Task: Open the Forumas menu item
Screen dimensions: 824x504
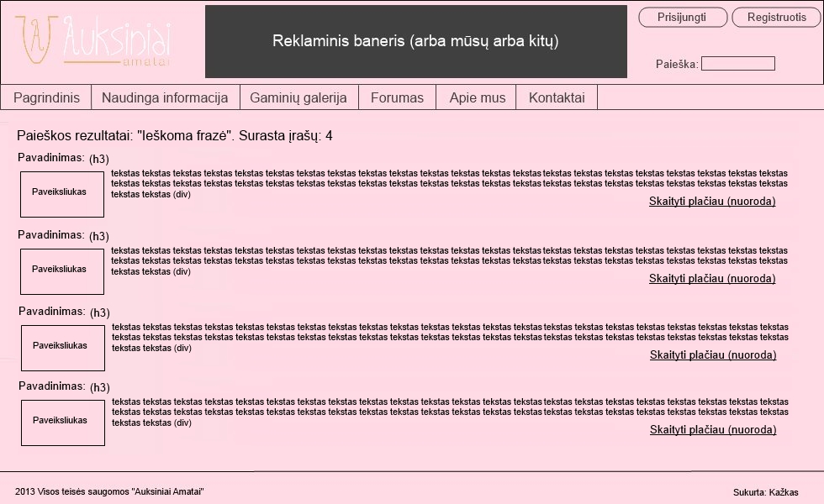Action: pos(397,97)
